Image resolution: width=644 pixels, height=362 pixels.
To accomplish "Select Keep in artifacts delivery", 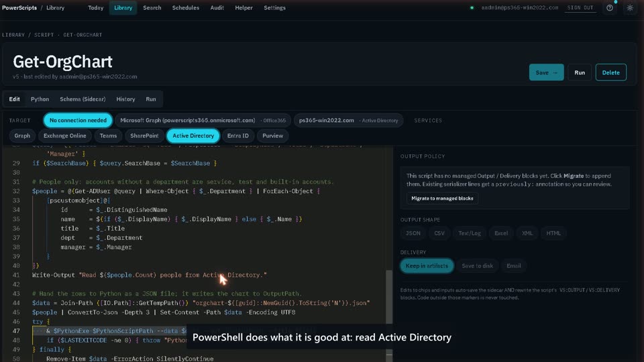I will [x=427, y=266].
